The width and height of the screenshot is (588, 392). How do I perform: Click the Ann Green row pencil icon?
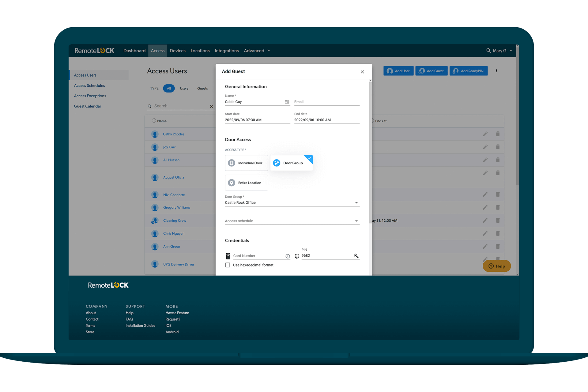(485, 247)
